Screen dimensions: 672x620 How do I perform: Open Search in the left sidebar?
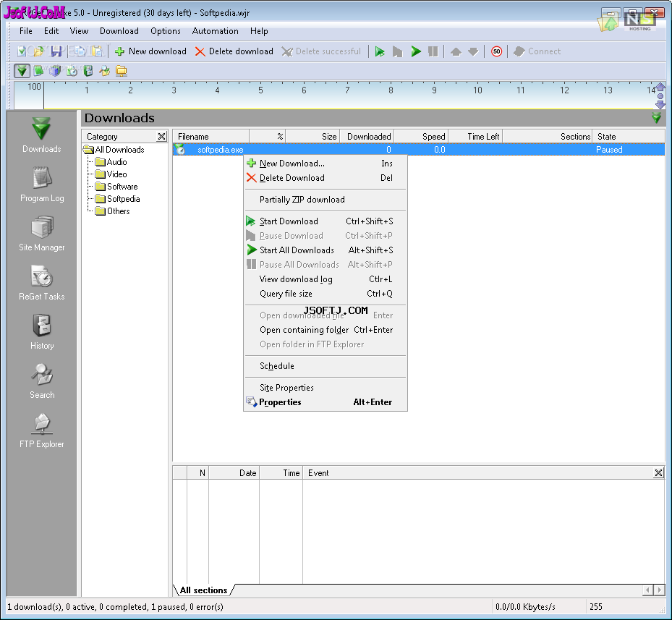tap(42, 381)
